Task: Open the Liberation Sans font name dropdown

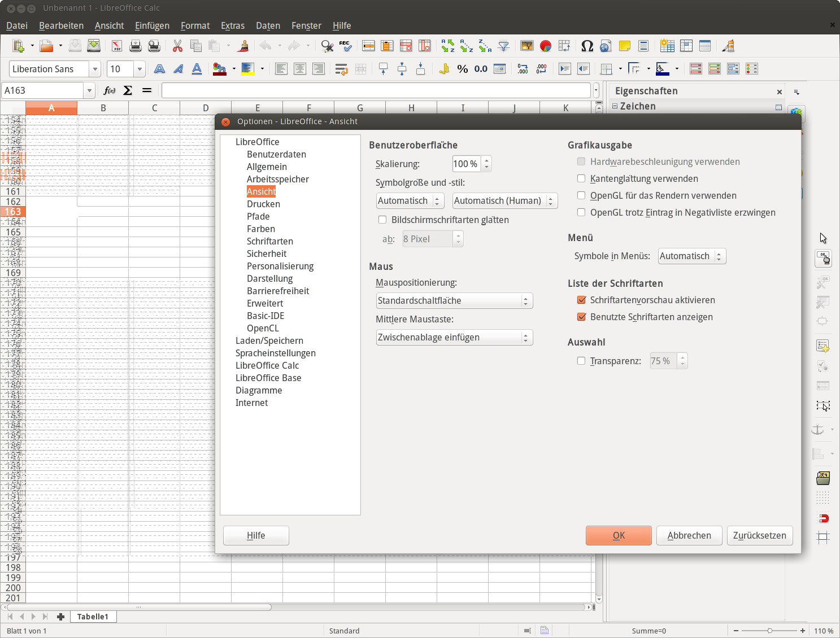Action: pos(95,69)
